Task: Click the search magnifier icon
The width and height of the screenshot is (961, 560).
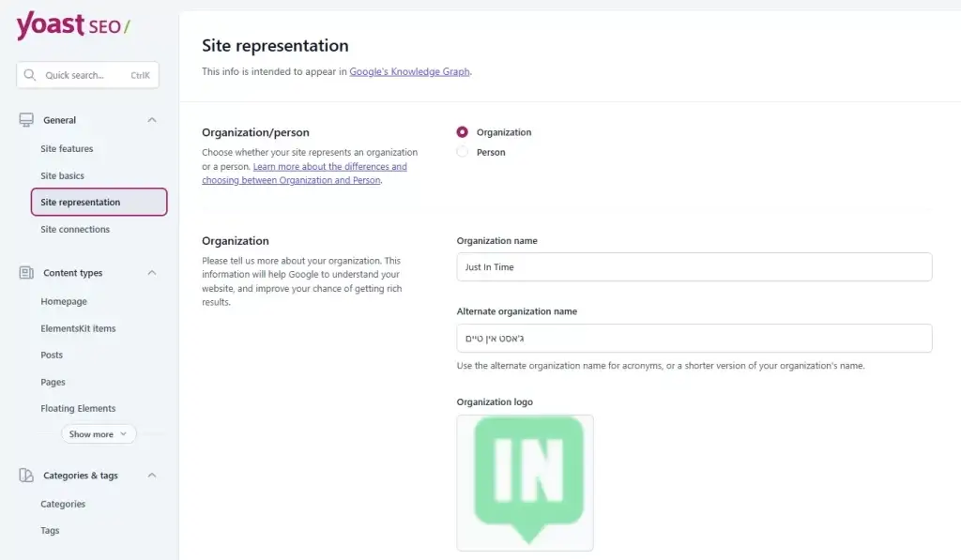Action: point(30,75)
